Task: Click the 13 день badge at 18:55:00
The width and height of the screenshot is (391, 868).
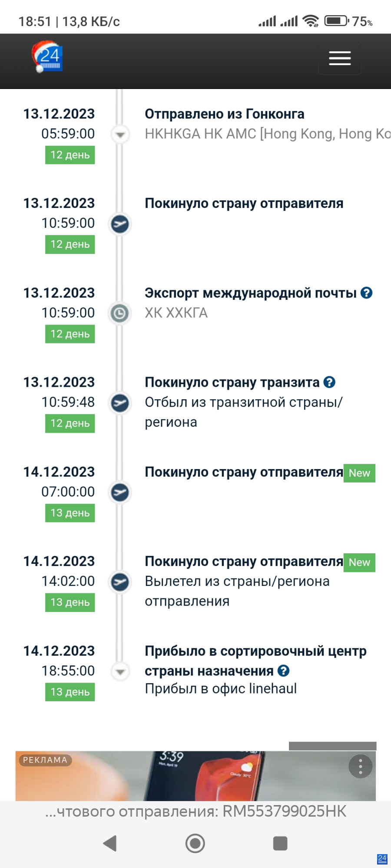Action: [70, 692]
